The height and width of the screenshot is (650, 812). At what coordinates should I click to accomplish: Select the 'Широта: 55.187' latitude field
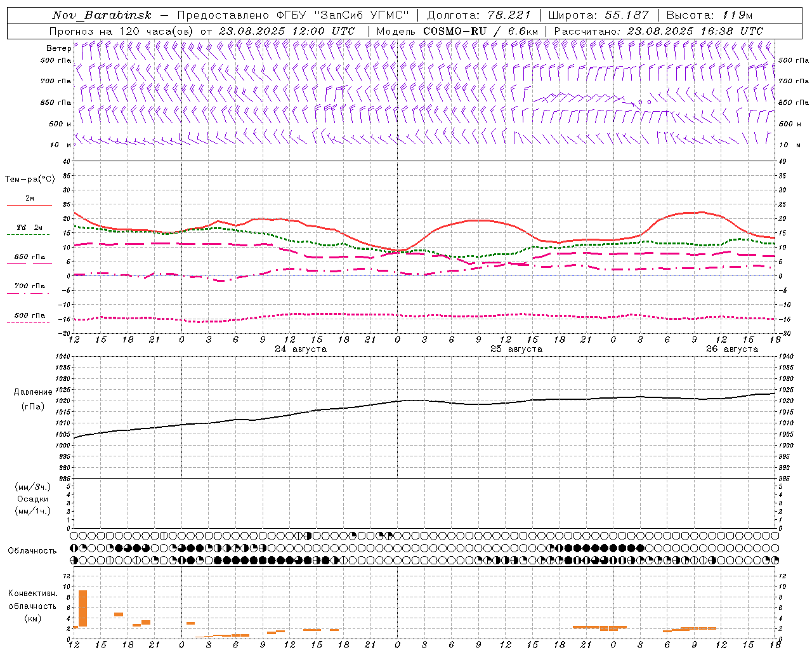pyautogui.click(x=599, y=15)
